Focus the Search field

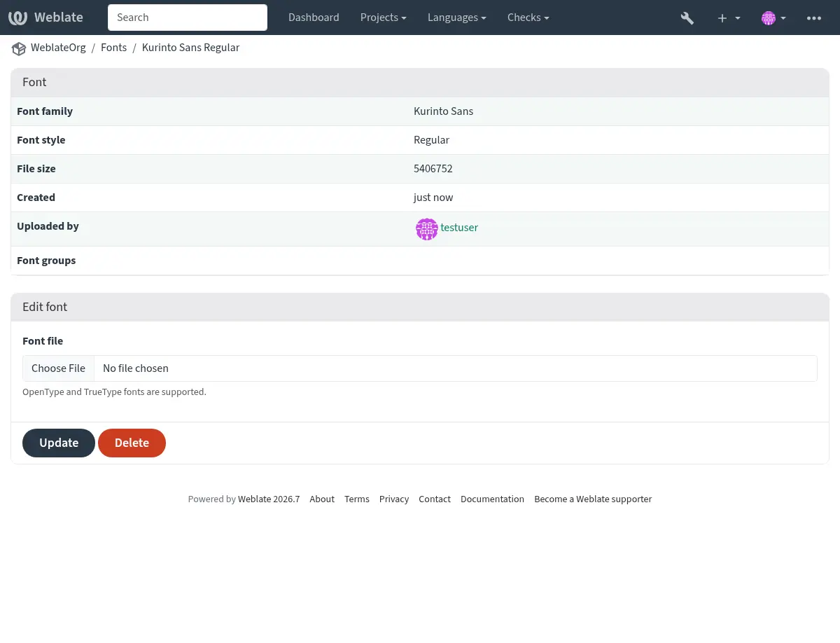pos(188,18)
